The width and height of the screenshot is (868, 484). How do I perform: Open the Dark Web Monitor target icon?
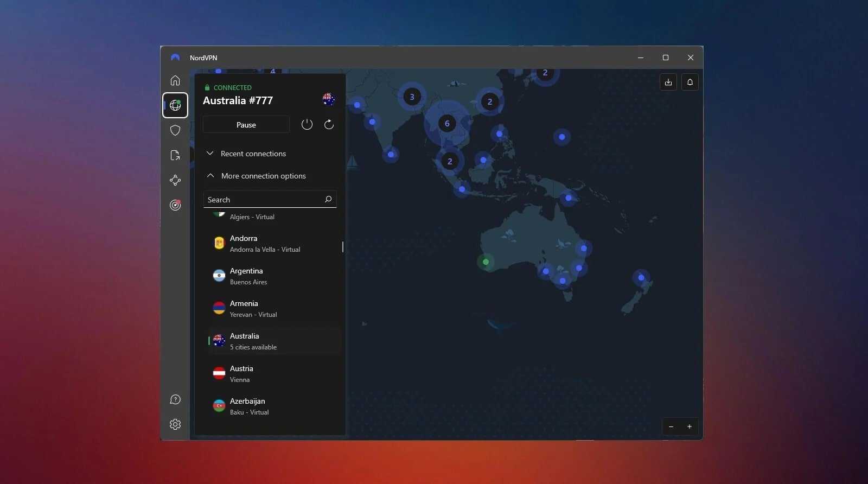175,205
